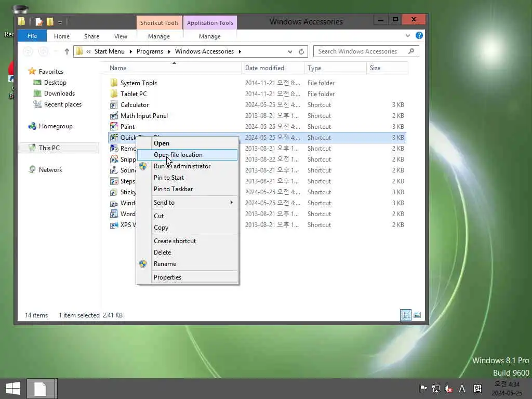Select the Remote Desktop shortcut icon
This screenshot has height=399, width=532.
pyautogui.click(x=114, y=148)
